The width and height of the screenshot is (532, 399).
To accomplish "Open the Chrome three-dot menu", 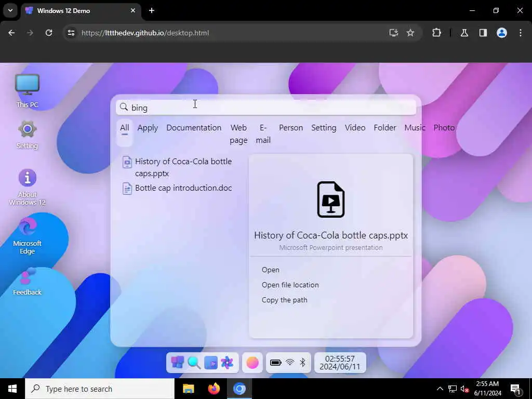I will pyautogui.click(x=521, y=33).
